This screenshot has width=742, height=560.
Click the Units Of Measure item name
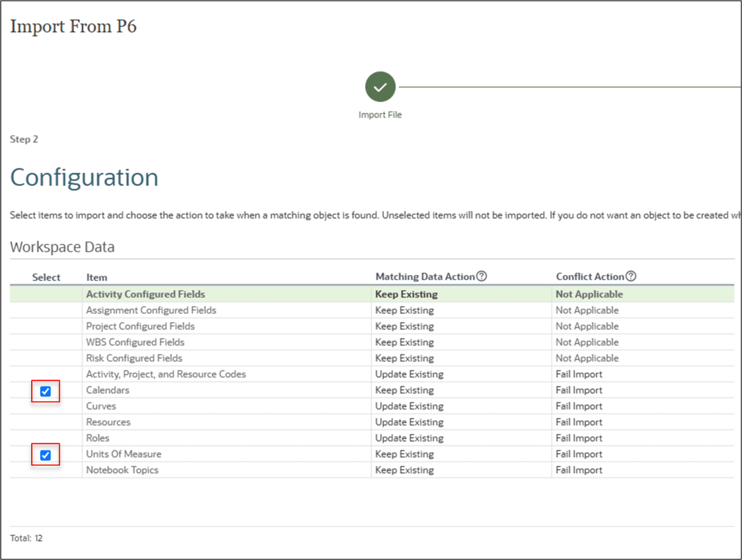[123, 454]
